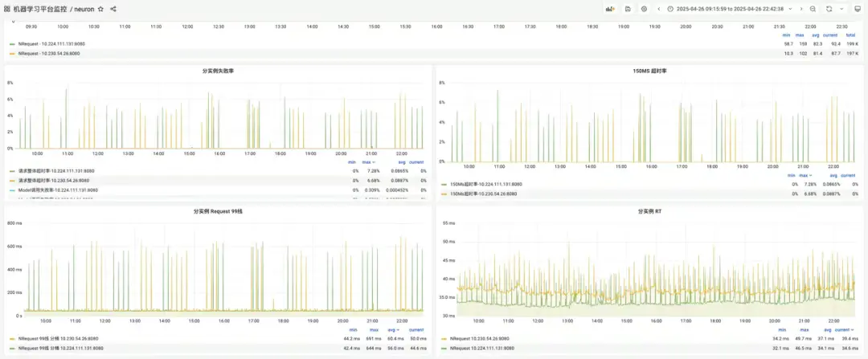The image size is (868, 359).
Task: Zoom out the time range
Action: tap(813, 9)
